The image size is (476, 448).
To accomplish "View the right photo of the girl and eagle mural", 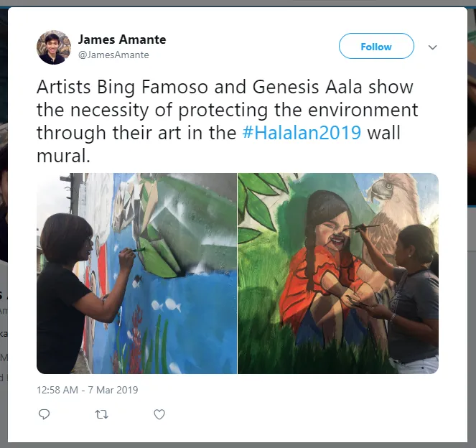I will click(338, 273).
